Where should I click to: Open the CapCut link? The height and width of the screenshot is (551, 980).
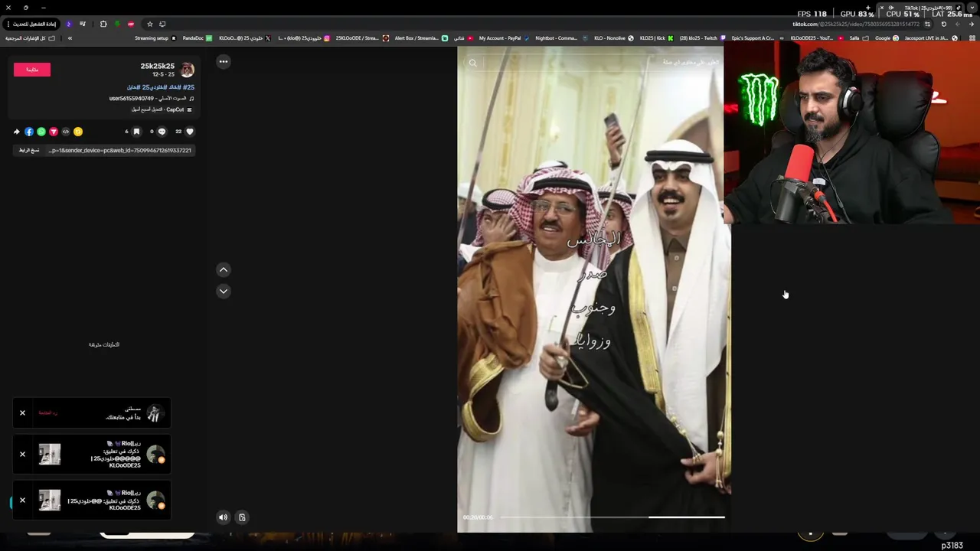click(x=163, y=109)
